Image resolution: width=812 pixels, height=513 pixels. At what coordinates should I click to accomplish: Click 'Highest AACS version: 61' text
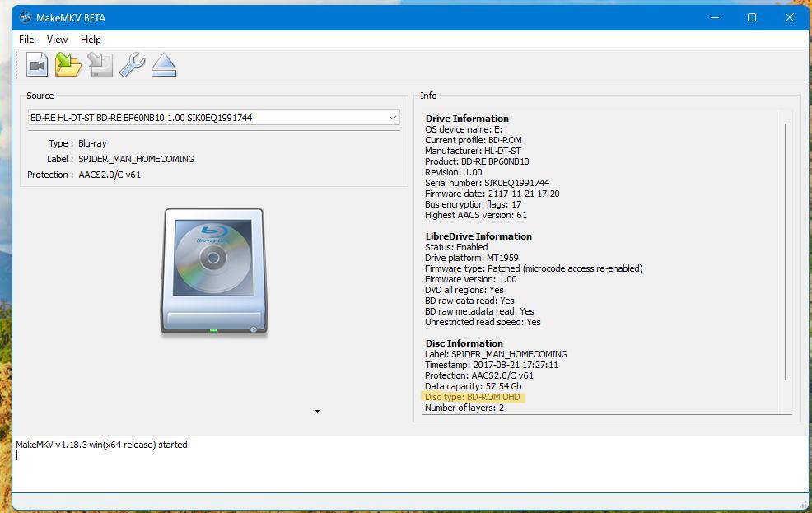476,215
